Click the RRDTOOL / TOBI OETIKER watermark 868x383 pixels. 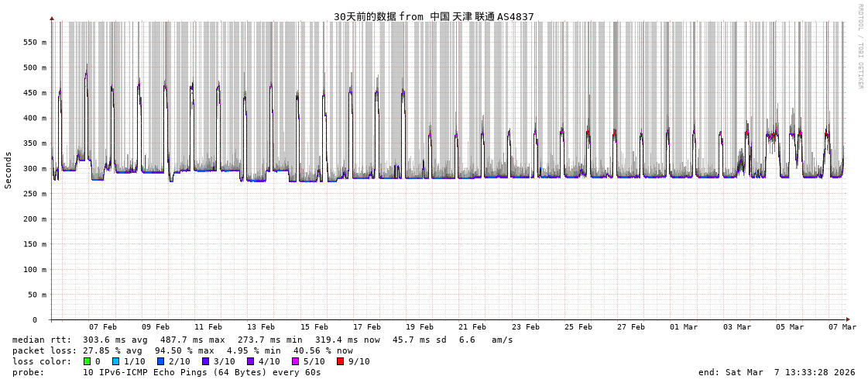click(860, 47)
